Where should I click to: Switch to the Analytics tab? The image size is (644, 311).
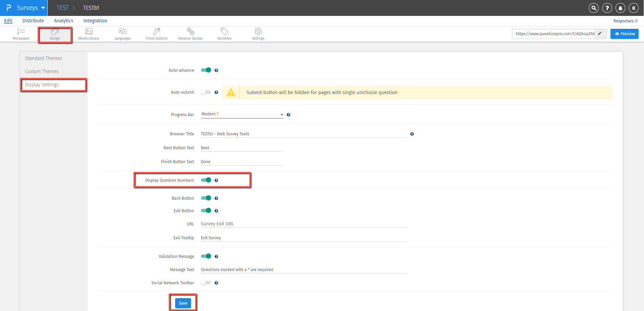coord(64,21)
